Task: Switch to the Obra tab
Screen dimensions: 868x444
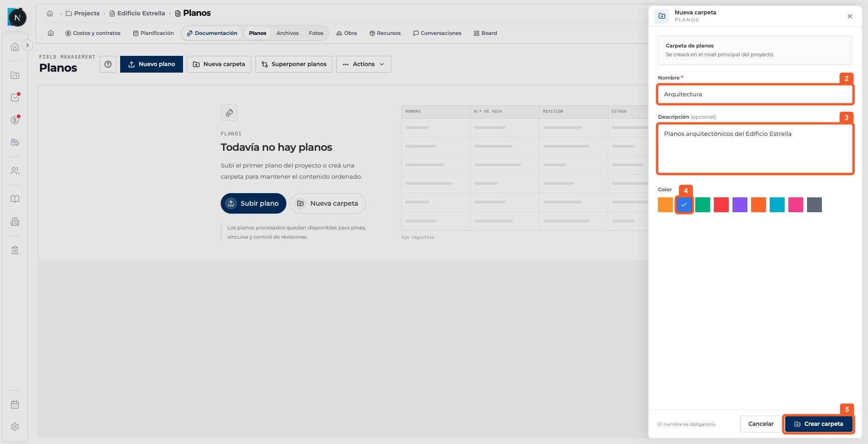Action: point(346,33)
